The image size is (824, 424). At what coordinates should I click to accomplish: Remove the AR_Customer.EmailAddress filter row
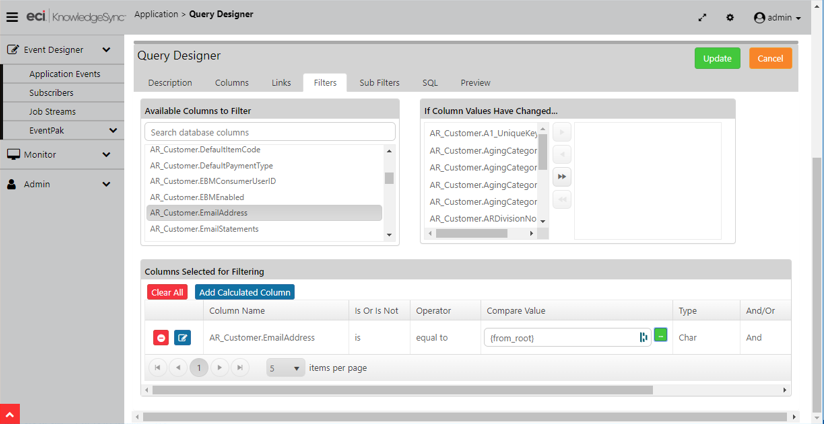161,338
